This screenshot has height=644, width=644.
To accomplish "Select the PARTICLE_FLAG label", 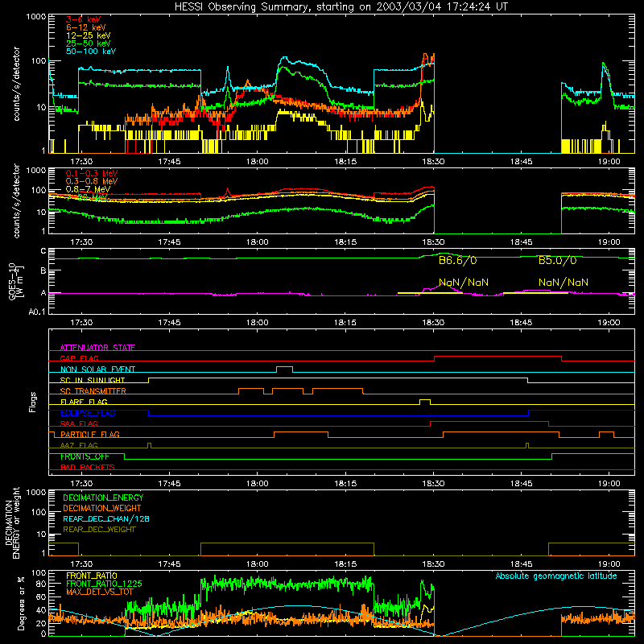I will point(90,435).
